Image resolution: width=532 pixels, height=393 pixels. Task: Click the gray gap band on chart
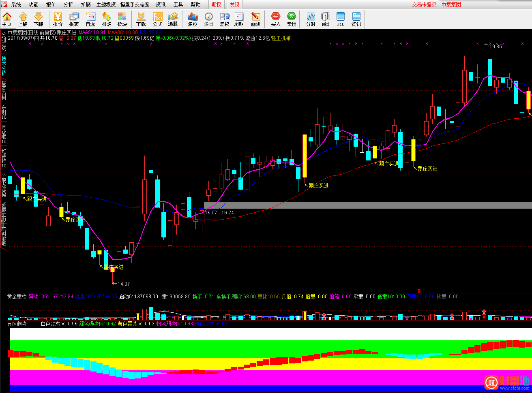pyautogui.click(x=368, y=205)
